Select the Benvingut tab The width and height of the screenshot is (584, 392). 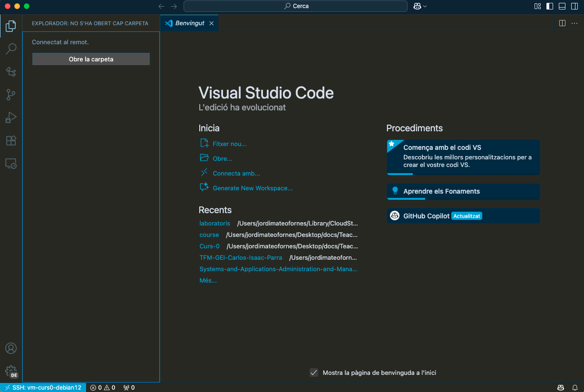(x=189, y=23)
